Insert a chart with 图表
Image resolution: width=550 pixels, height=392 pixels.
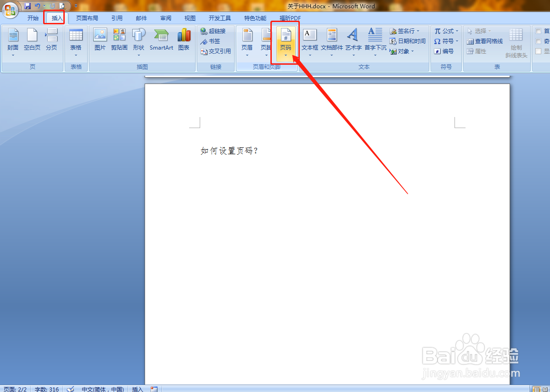(x=184, y=40)
